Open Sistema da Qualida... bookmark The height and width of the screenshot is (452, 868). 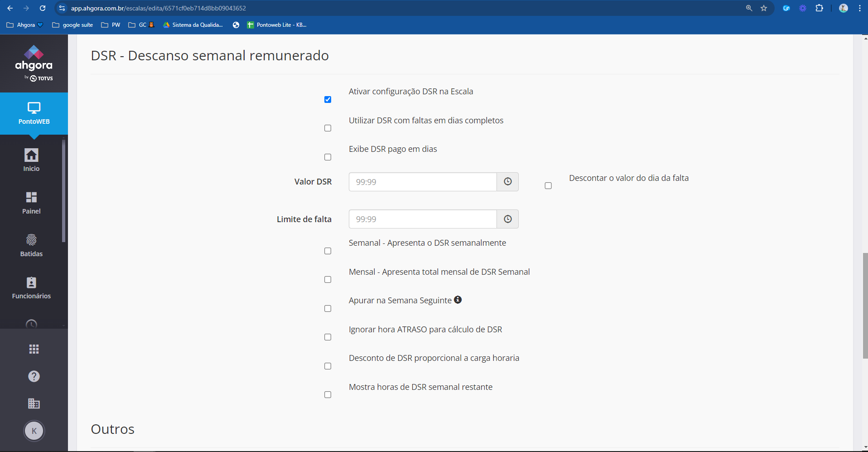coord(193,25)
